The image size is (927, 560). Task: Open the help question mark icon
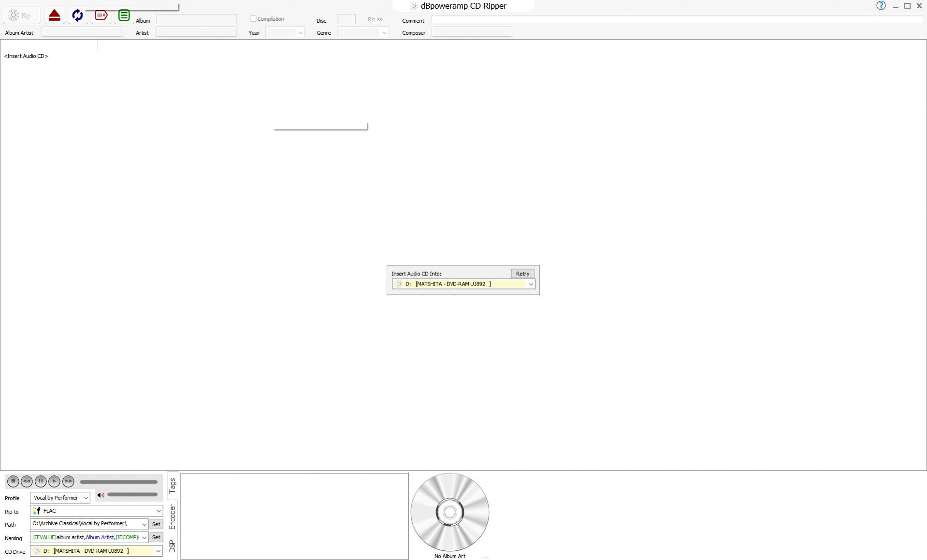pyautogui.click(x=881, y=6)
